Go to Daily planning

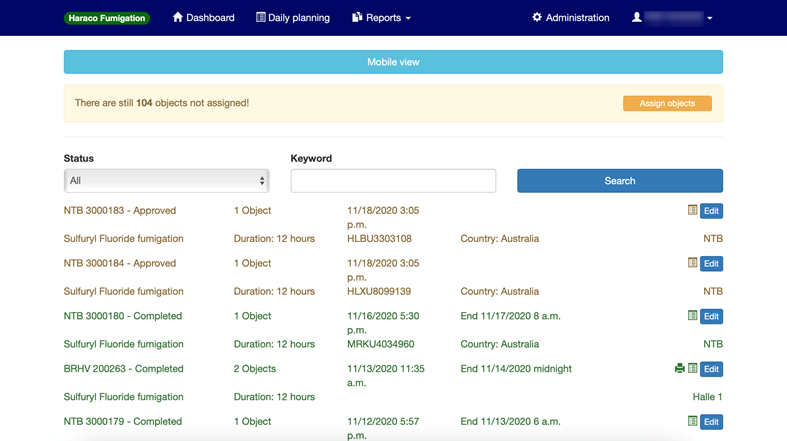tap(292, 18)
